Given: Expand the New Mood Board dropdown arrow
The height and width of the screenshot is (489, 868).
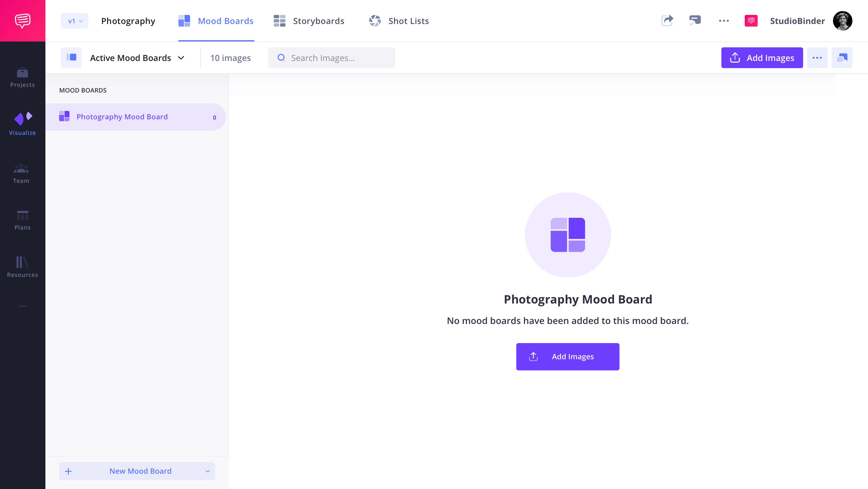Looking at the screenshot, I should click(208, 471).
